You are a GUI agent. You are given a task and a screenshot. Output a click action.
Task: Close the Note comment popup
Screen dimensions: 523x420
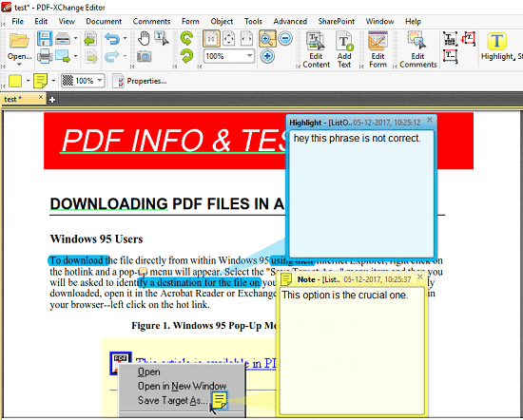click(x=420, y=277)
